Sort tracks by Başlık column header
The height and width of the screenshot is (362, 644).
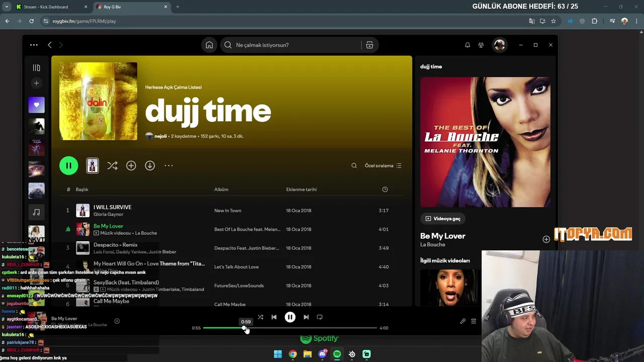[x=82, y=190]
